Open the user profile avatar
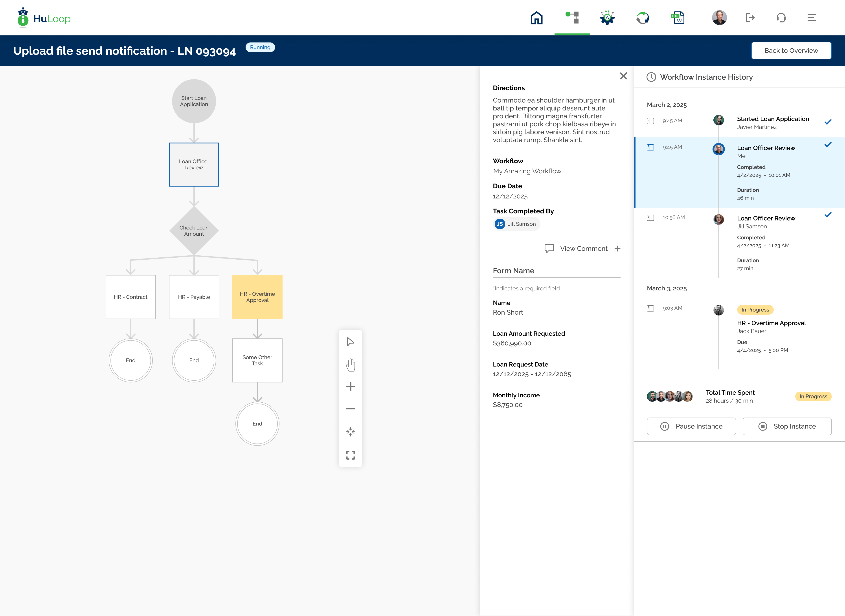 point(719,18)
